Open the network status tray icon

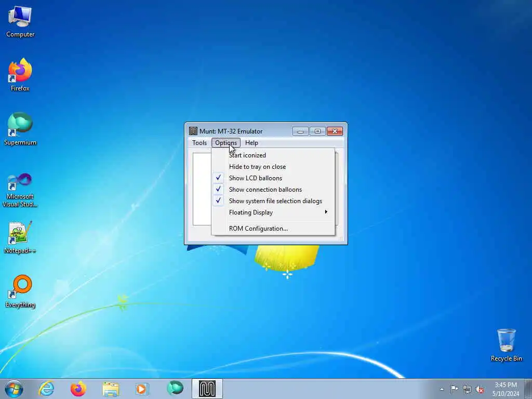pos(467,389)
